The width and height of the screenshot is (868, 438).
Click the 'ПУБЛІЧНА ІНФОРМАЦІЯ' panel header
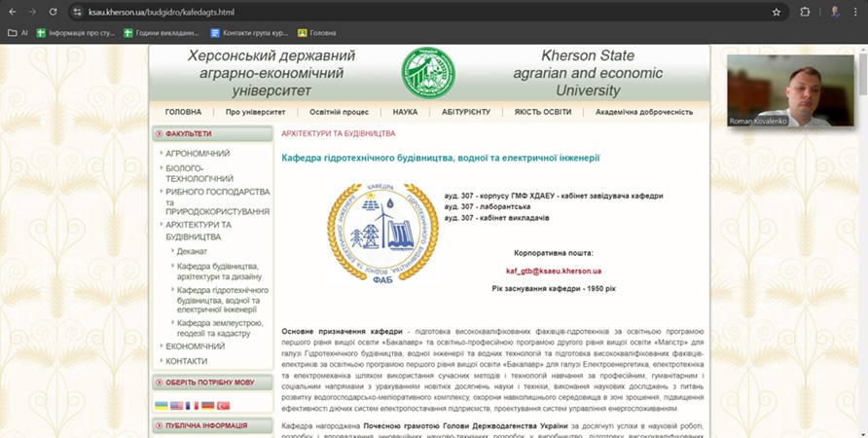pyautogui.click(x=212, y=425)
